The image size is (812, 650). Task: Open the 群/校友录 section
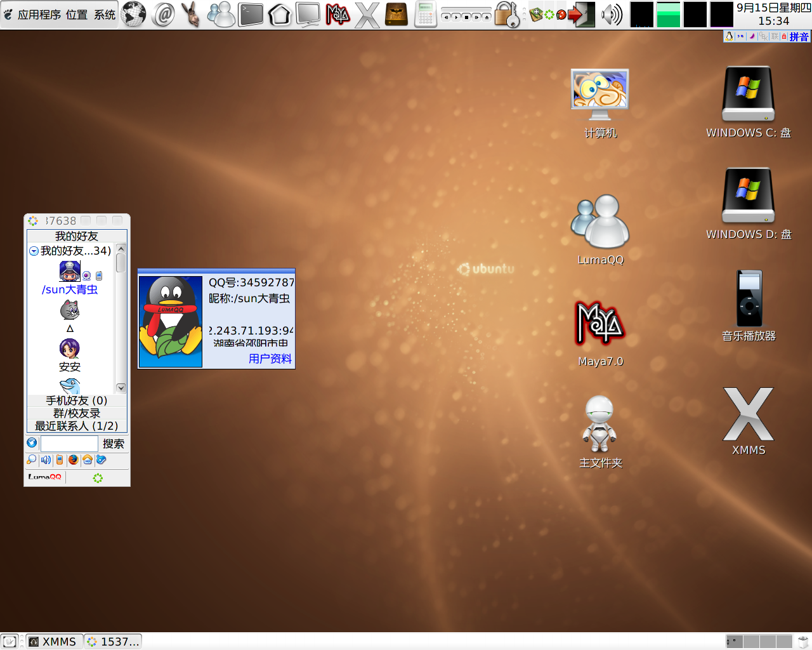[77, 413]
